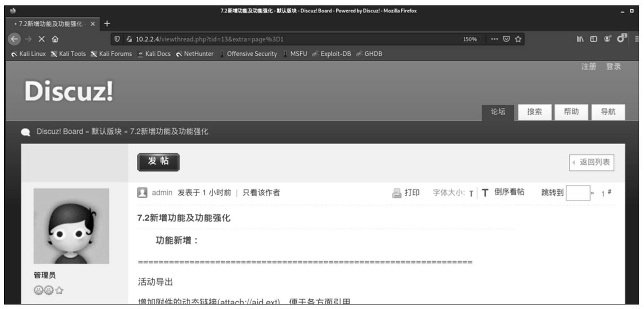
Task: Open the Kali Docs bookmark
Action: click(154, 54)
